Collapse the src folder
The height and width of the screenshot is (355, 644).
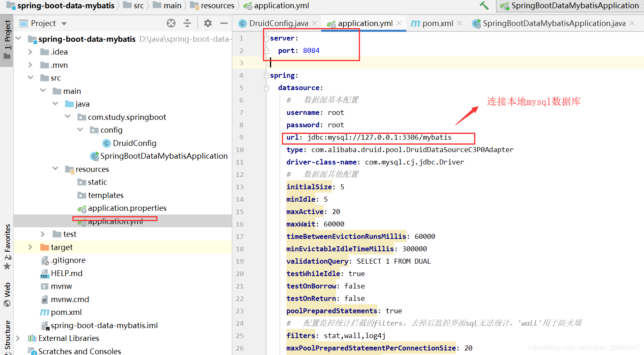point(30,78)
